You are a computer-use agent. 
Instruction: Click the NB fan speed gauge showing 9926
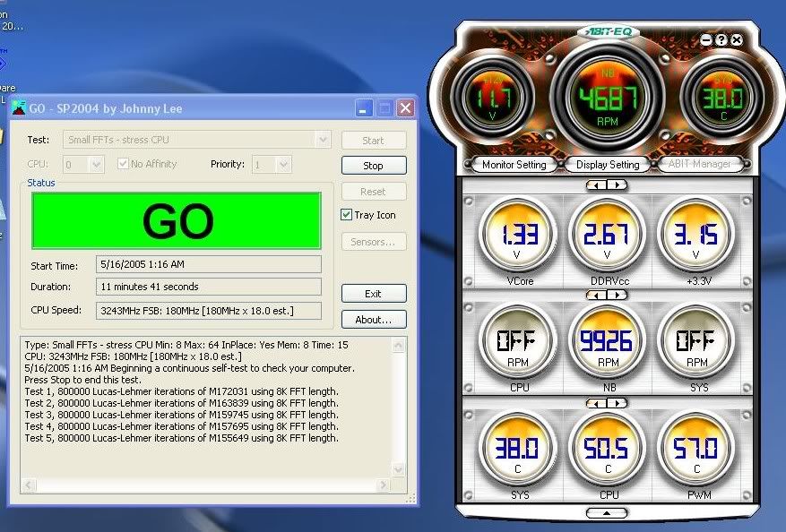pyautogui.click(x=609, y=341)
